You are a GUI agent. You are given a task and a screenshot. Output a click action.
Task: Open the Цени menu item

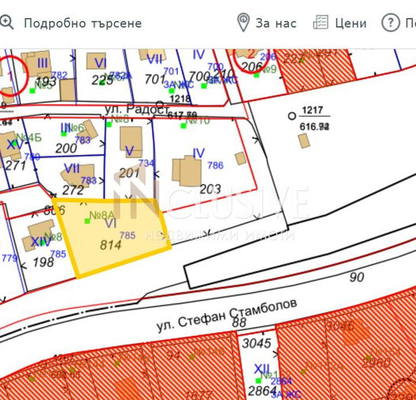coord(350,23)
